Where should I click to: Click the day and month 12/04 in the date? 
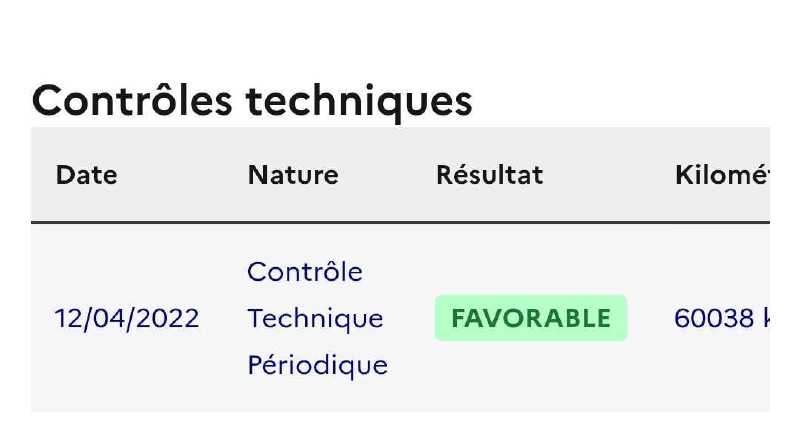[91, 318]
